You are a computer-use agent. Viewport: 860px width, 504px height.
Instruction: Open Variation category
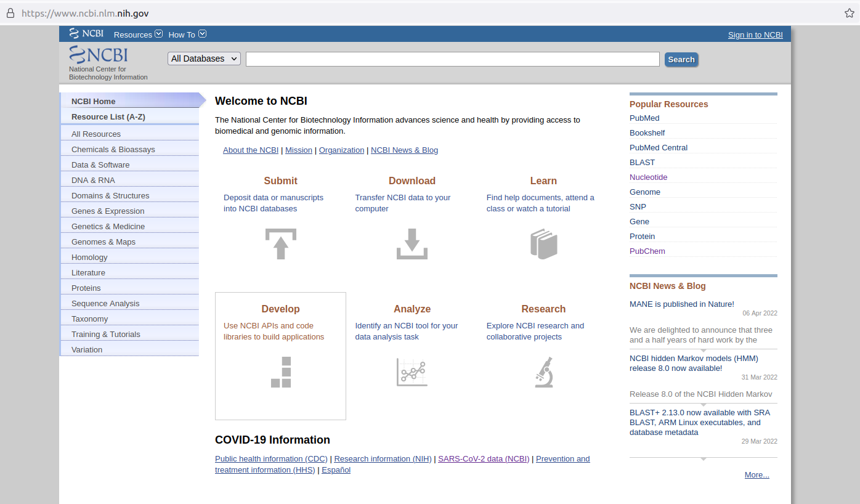(129, 349)
